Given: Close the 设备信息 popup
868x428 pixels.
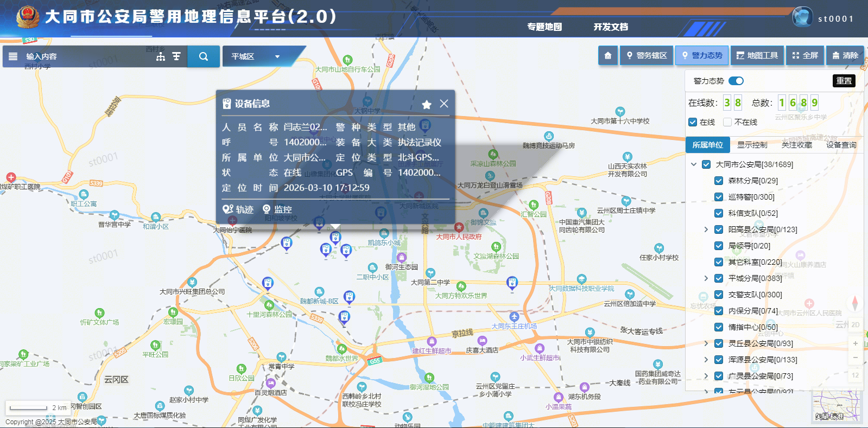Looking at the screenshot, I should pos(444,104).
